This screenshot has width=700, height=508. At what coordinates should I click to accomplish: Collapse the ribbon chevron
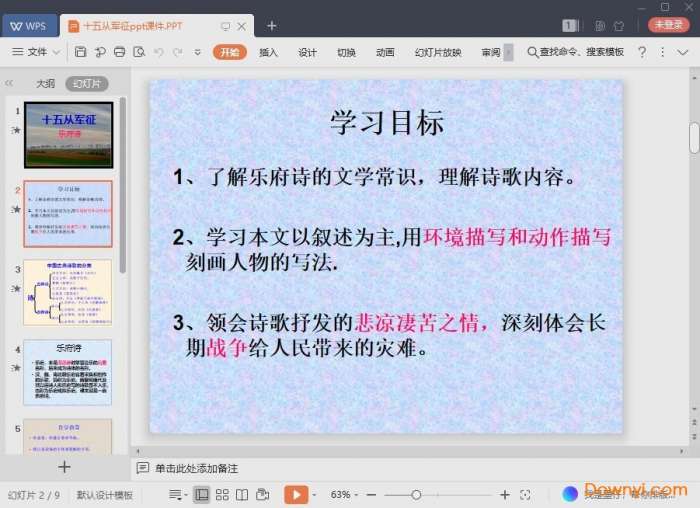[683, 53]
